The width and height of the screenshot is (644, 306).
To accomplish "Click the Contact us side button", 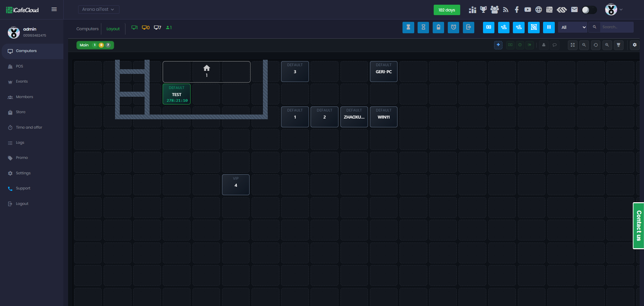I will click(x=638, y=225).
